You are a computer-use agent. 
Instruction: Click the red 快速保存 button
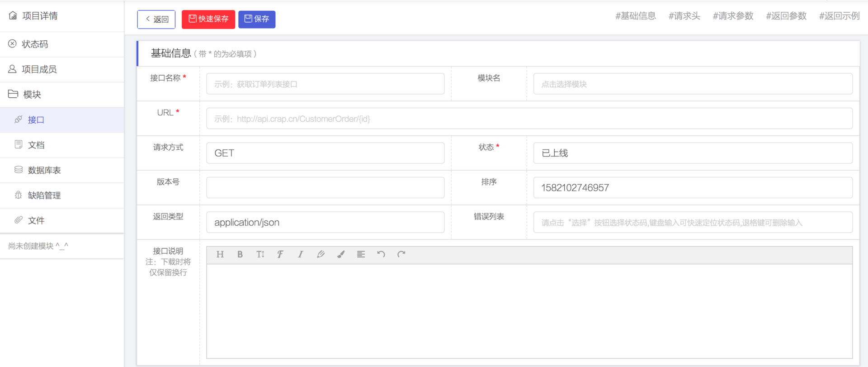[x=208, y=19]
